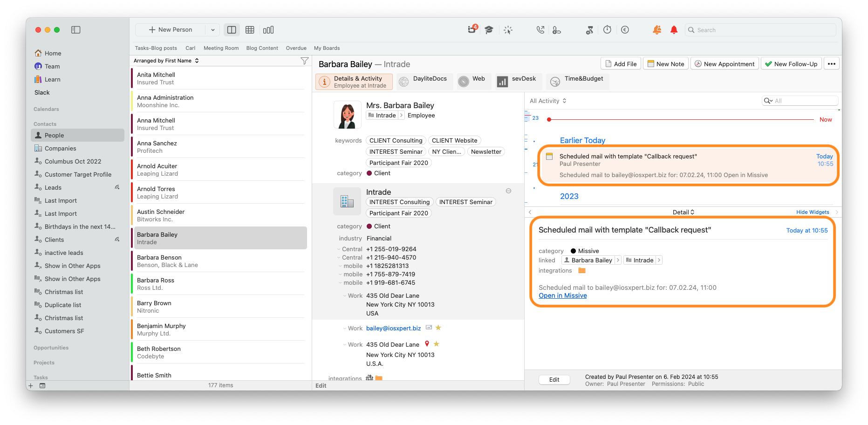868x425 pixels.
Task: Open the red alarm bell icon
Action: (674, 30)
